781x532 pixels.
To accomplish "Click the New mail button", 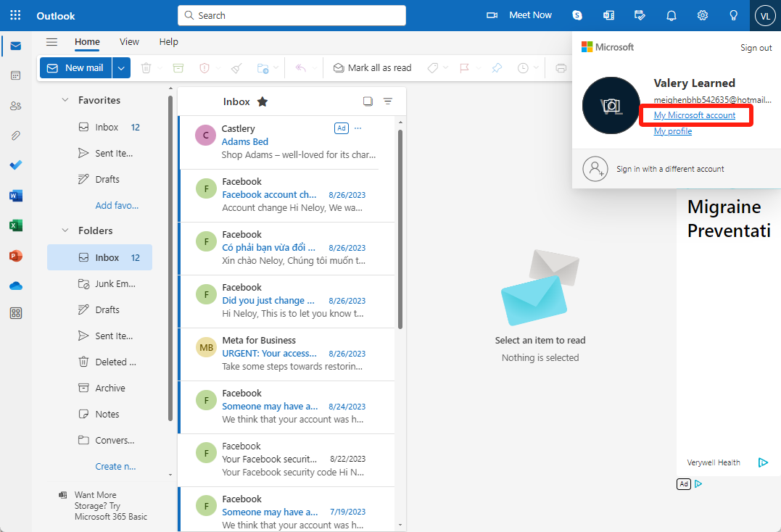I will click(76, 68).
